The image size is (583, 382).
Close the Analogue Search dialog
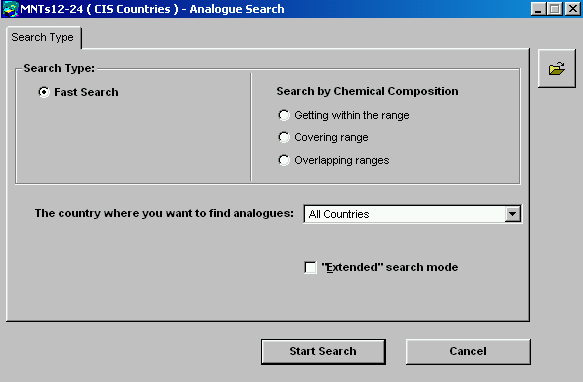tap(573, 9)
